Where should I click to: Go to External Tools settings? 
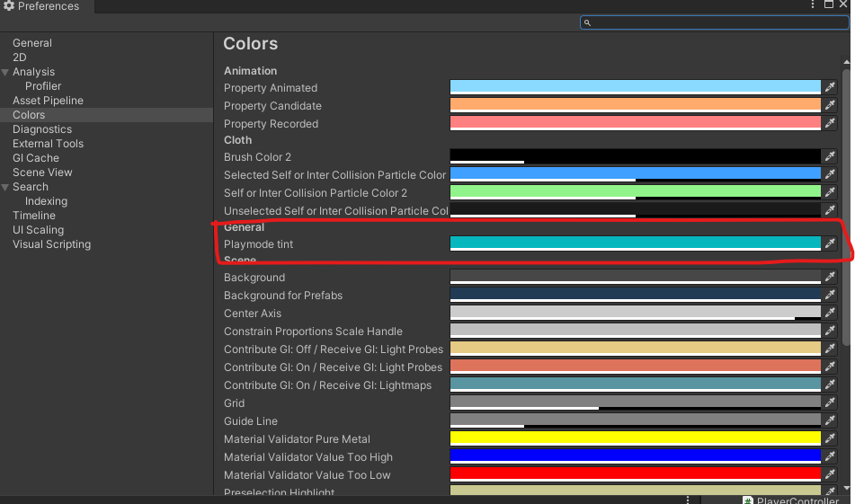point(48,144)
